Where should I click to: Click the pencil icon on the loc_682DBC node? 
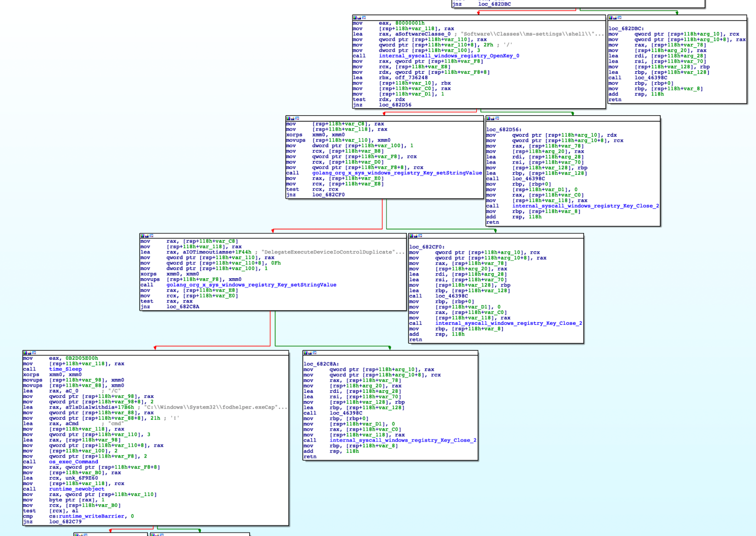[x=615, y=17]
